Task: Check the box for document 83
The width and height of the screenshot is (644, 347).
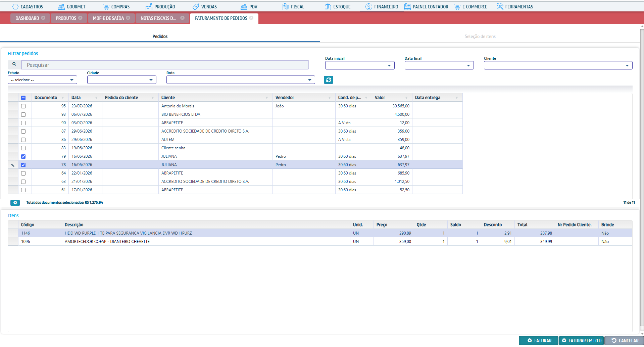Action: tap(23, 148)
